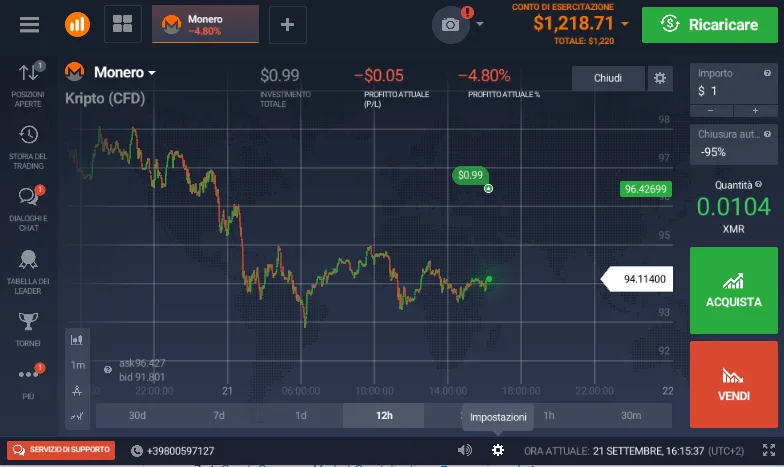Image resolution: width=784 pixels, height=467 pixels.
Task: Open Quantità help icon
Action: click(x=758, y=184)
